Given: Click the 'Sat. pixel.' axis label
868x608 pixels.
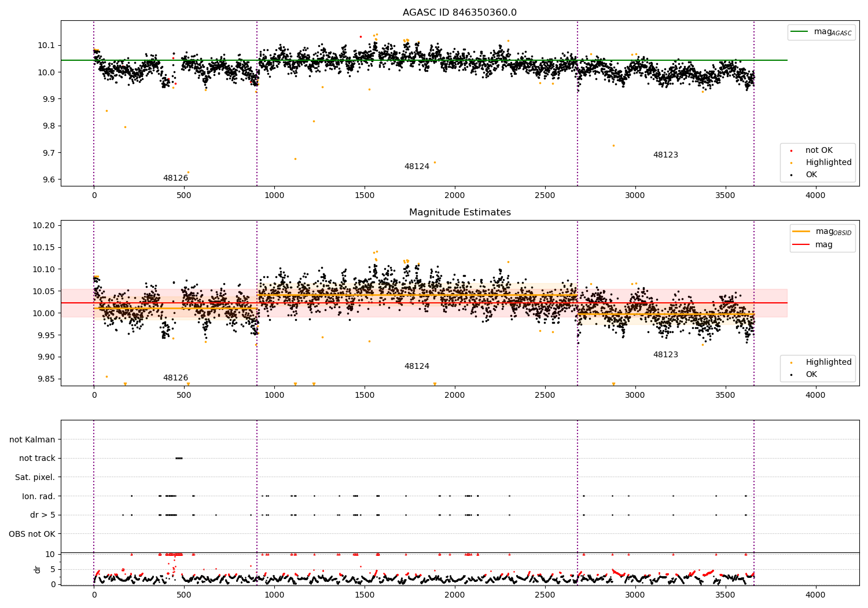Looking at the screenshot, I should pyautogui.click(x=35, y=477).
